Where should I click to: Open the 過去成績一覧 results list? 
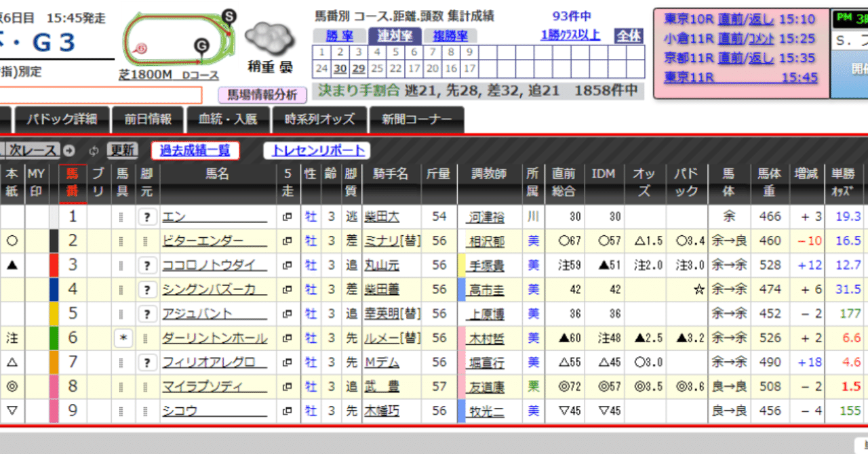coord(195,150)
